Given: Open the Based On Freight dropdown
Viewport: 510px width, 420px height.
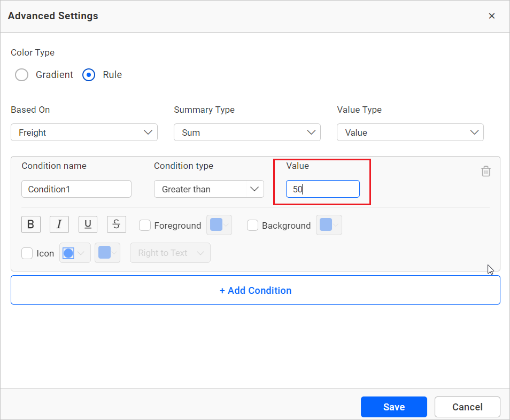Looking at the screenshot, I should click(84, 133).
